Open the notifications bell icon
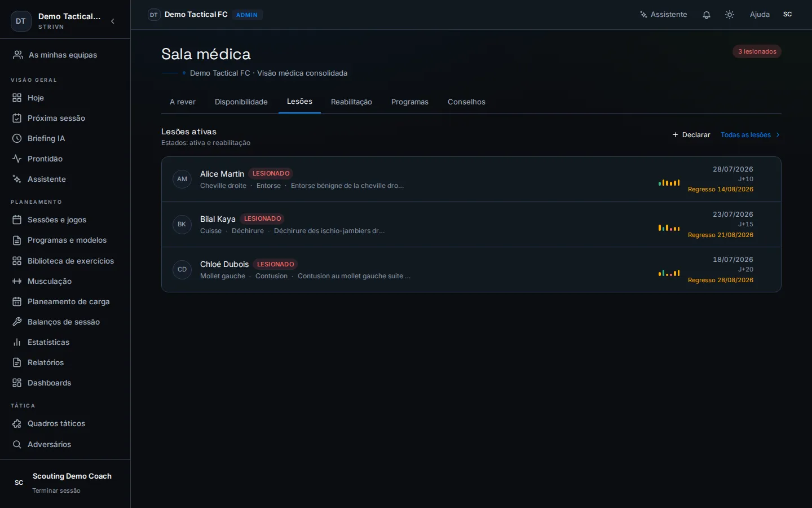 coord(706,15)
